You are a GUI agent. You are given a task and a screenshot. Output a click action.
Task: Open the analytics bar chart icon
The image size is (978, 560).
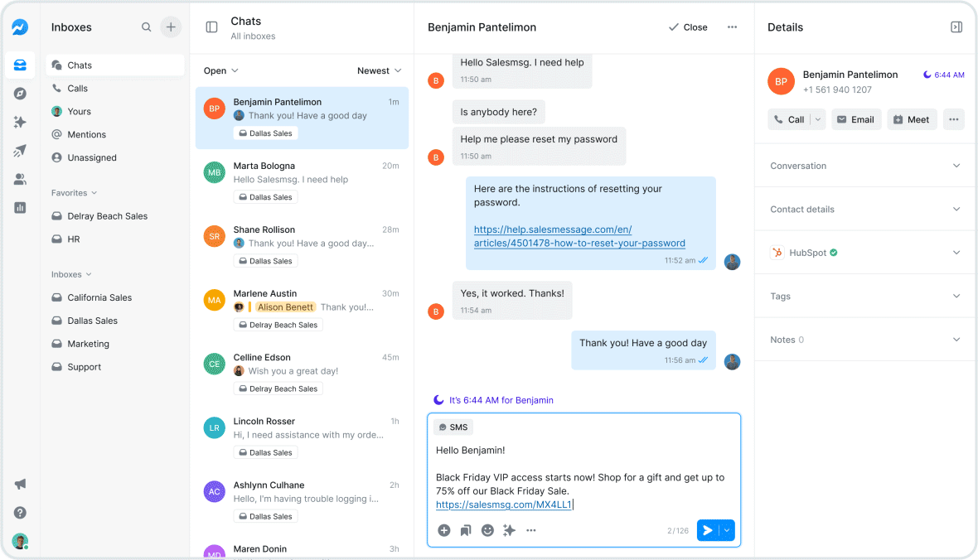[20, 207]
